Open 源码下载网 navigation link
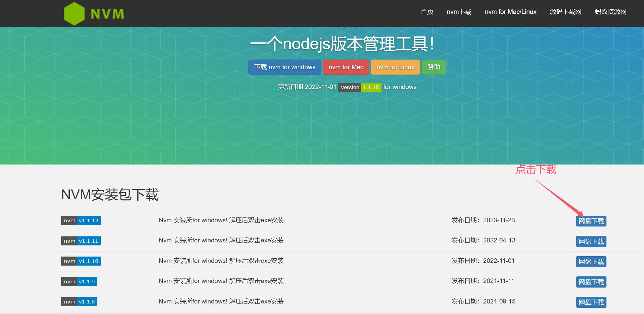 pyautogui.click(x=565, y=12)
